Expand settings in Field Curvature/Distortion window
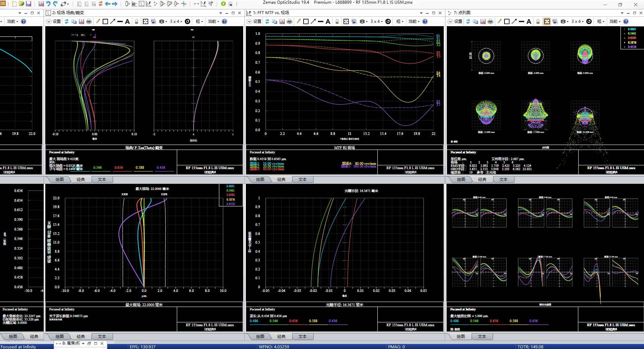 pos(54,21)
